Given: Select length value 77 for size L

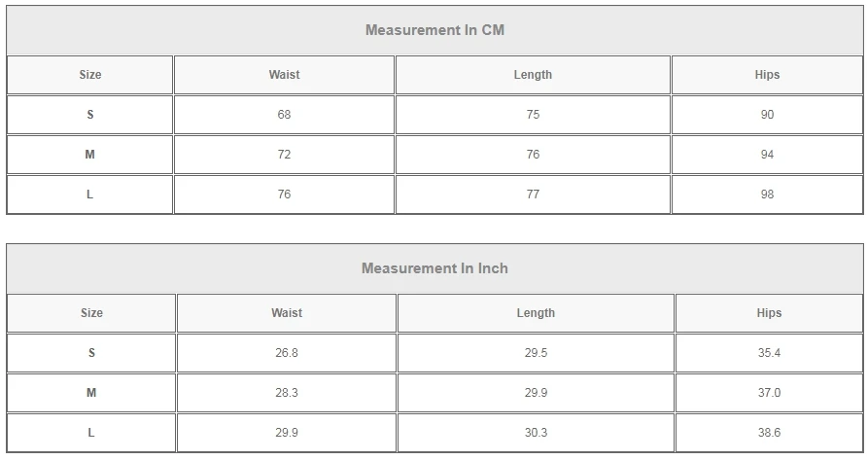Looking at the screenshot, I should pos(533,195).
